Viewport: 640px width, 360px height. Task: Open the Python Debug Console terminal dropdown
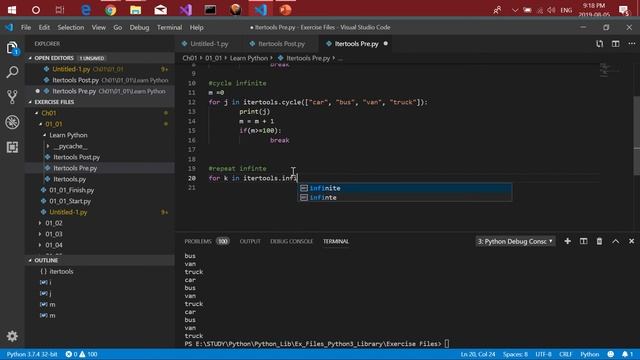[x=515, y=241]
